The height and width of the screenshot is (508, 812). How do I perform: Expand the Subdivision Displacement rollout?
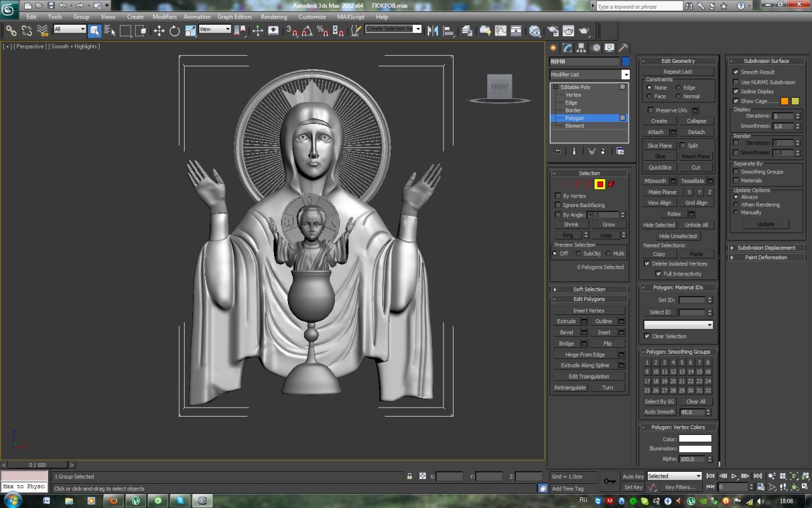pyautogui.click(x=765, y=248)
